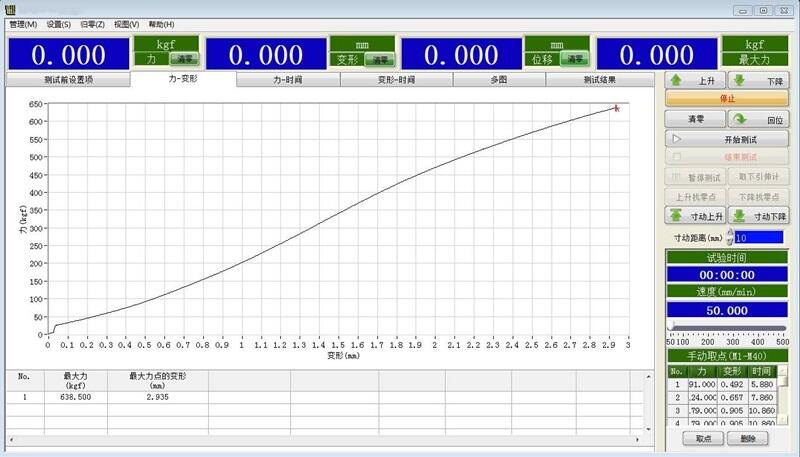Click the 取点 button
This screenshot has height=457, width=800.
click(x=703, y=438)
